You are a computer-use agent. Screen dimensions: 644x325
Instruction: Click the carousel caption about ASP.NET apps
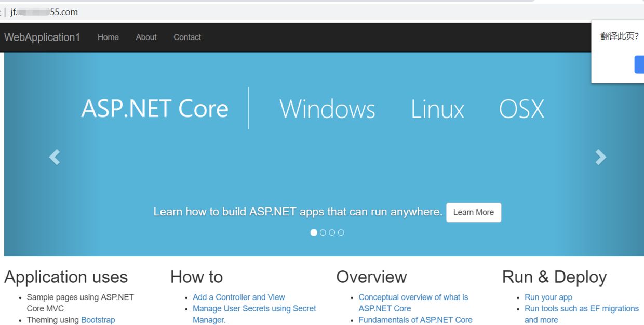coord(298,212)
